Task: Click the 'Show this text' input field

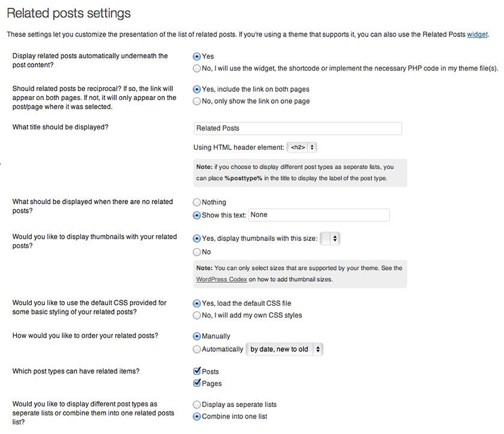Action: [319, 215]
